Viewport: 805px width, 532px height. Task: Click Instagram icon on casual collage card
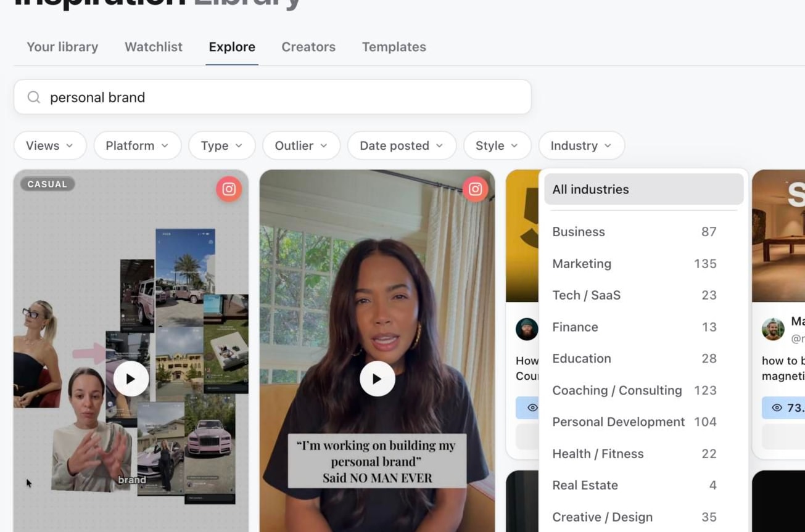[229, 189]
